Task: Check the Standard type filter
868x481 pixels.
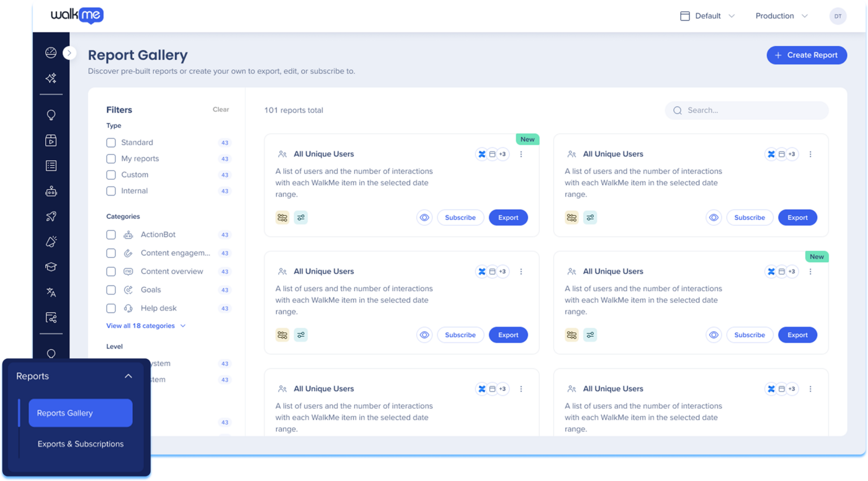Action: [111, 142]
